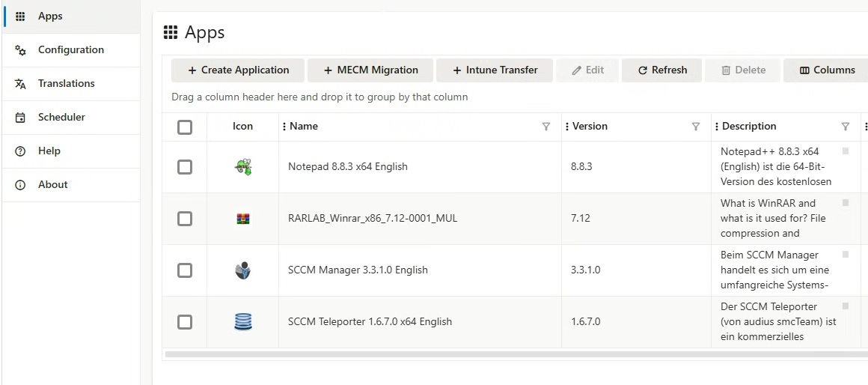Go to Translations in the sidebar
The image size is (868, 385).
(71, 84)
